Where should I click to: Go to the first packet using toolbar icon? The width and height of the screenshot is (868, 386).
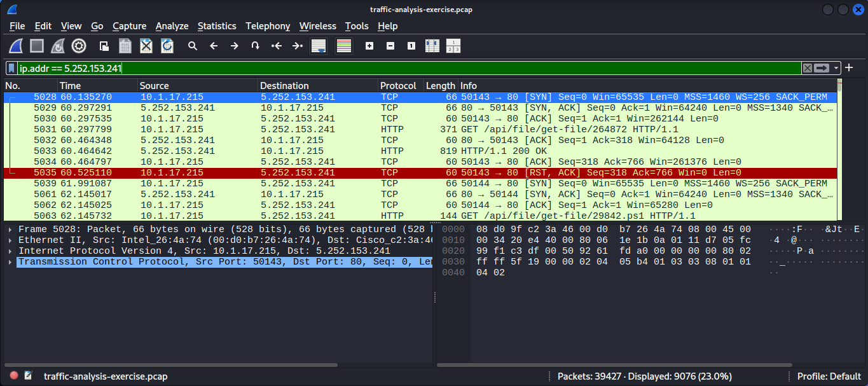pos(276,45)
